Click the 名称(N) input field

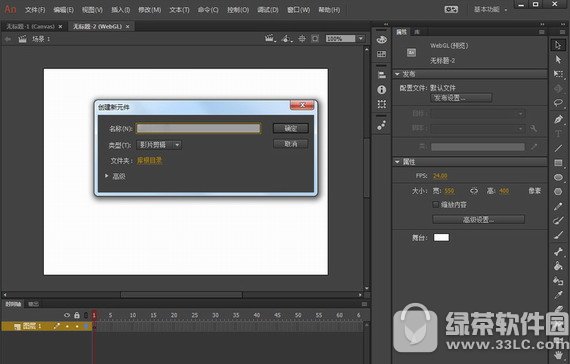click(x=198, y=128)
